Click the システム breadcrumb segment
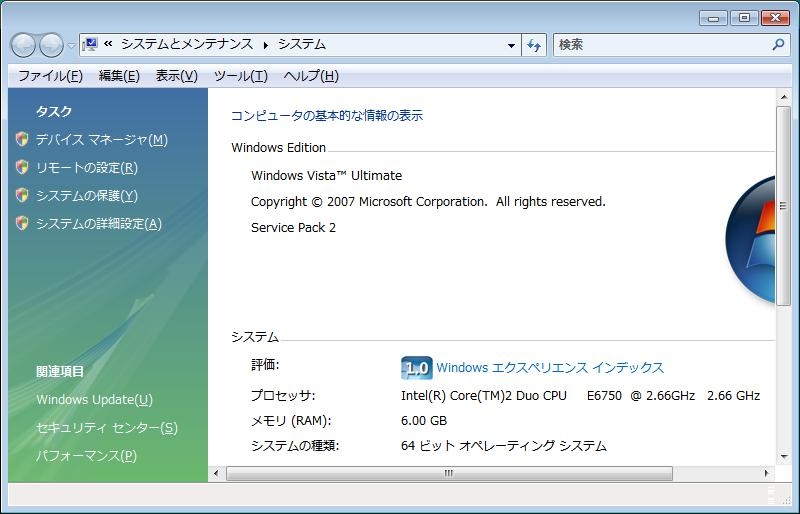The width and height of the screenshot is (800, 514). tap(302, 44)
